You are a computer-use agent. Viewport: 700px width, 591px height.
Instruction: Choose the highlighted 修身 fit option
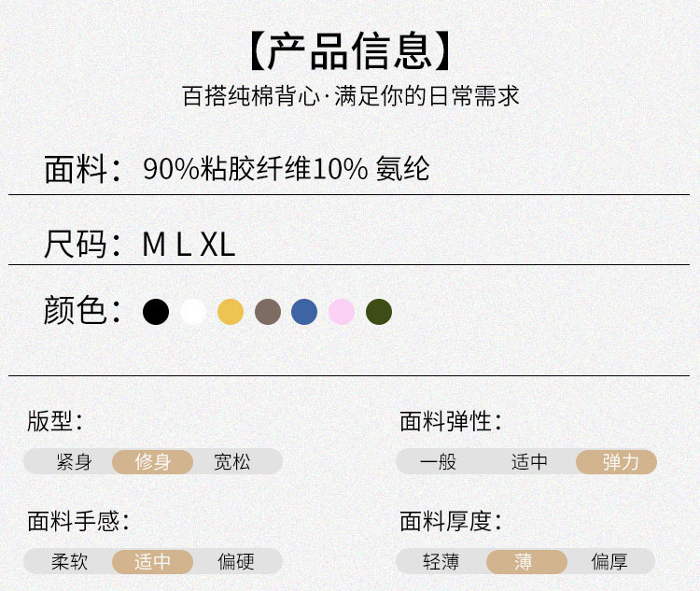(153, 462)
